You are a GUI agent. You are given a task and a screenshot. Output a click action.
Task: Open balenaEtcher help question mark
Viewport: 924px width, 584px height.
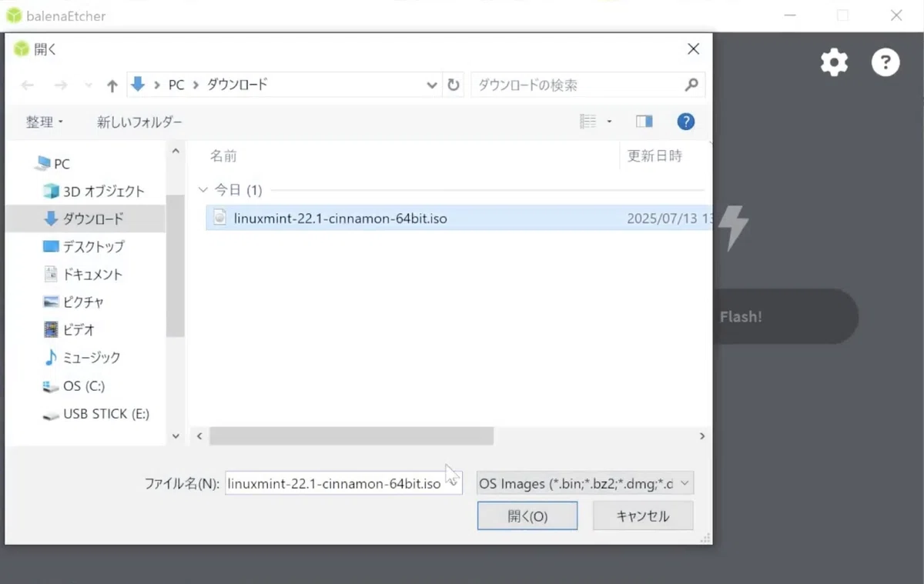point(885,62)
